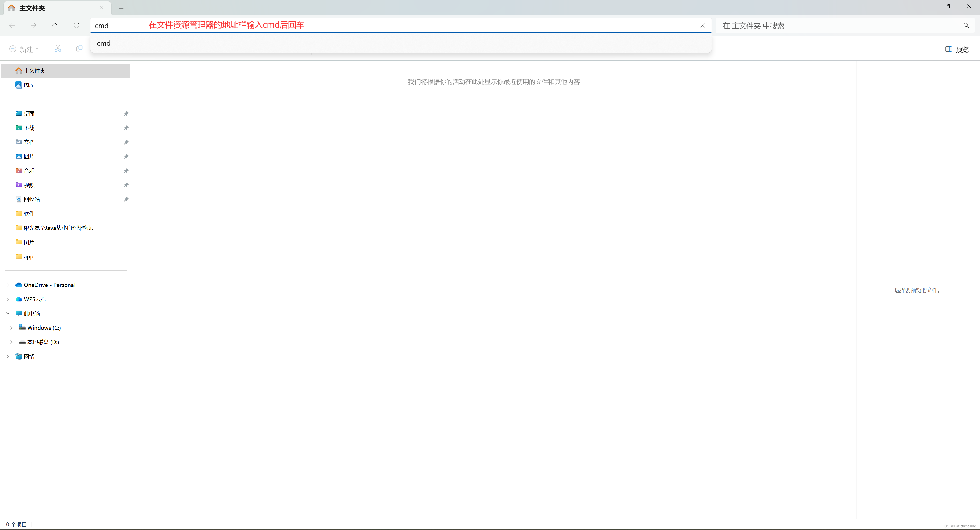This screenshot has height=530, width=980.
Task: Click the cut scissors icon
Action: (x=58, y=49)
